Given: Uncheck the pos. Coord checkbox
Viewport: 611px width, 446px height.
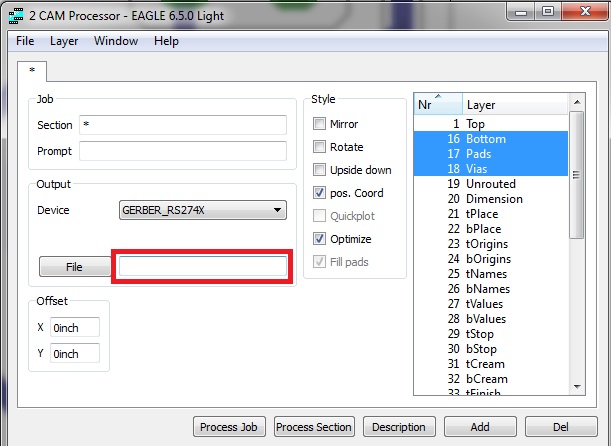Looking at the screenshot, I should click(x=320, y=193).
